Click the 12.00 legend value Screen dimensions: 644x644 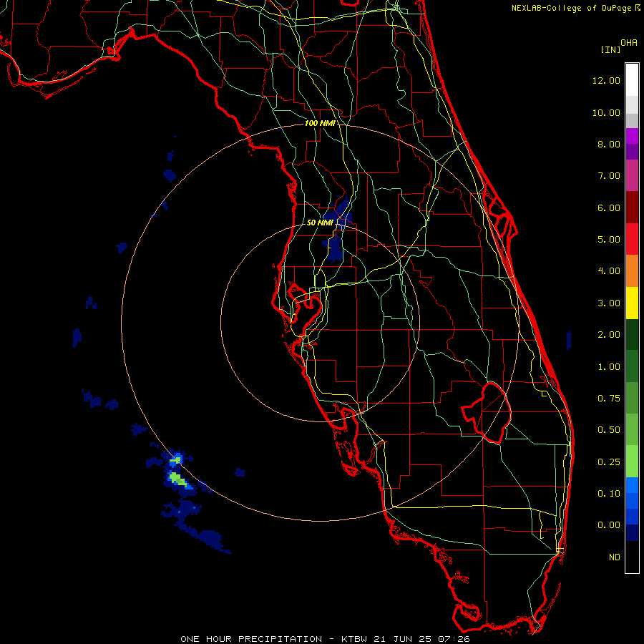coord(606,80)
